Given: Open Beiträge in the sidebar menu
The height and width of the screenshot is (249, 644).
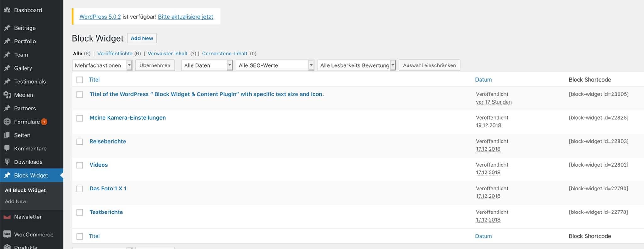Looking at the screenshot, I should [x=25, y=28].
